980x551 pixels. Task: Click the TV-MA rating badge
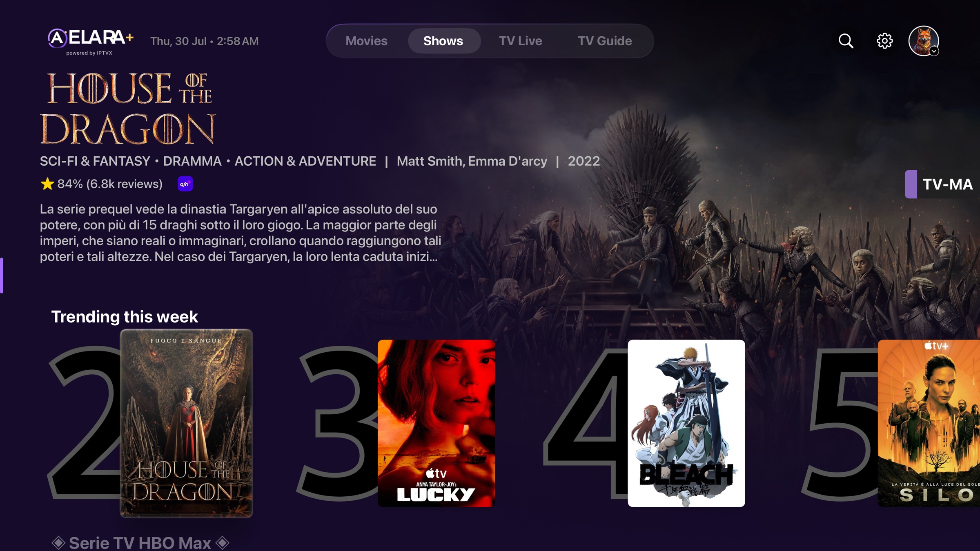coord(942,184)
